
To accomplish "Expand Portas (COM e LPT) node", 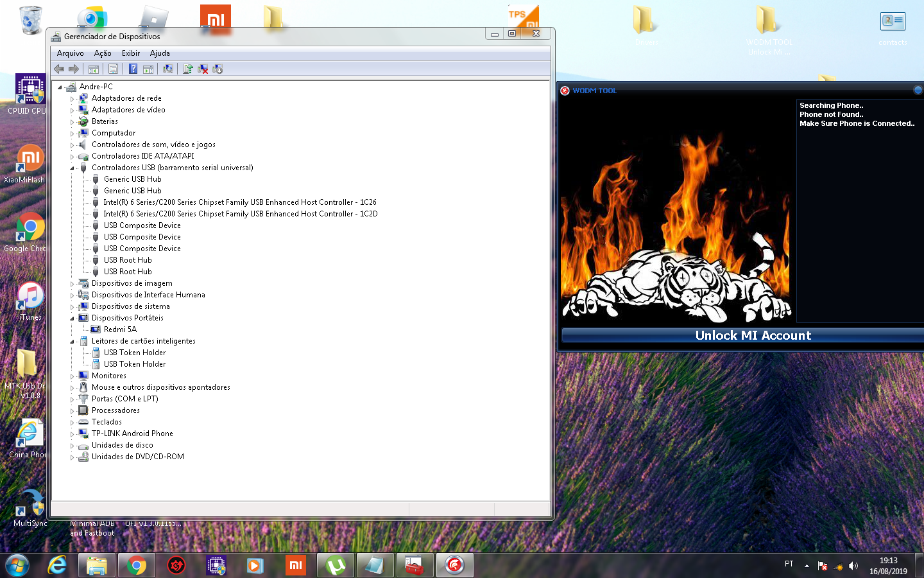I will (72, 399).
